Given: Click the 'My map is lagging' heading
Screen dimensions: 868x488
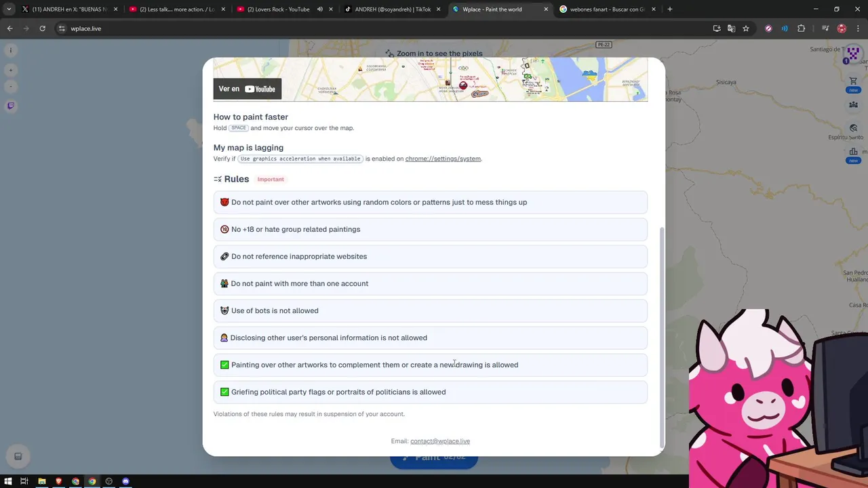Looking at the screenshot, I should coord(248,148).
